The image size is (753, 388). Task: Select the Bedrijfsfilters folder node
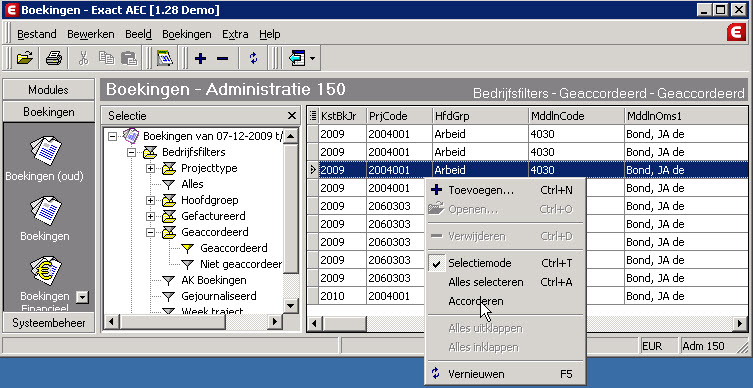194,152
